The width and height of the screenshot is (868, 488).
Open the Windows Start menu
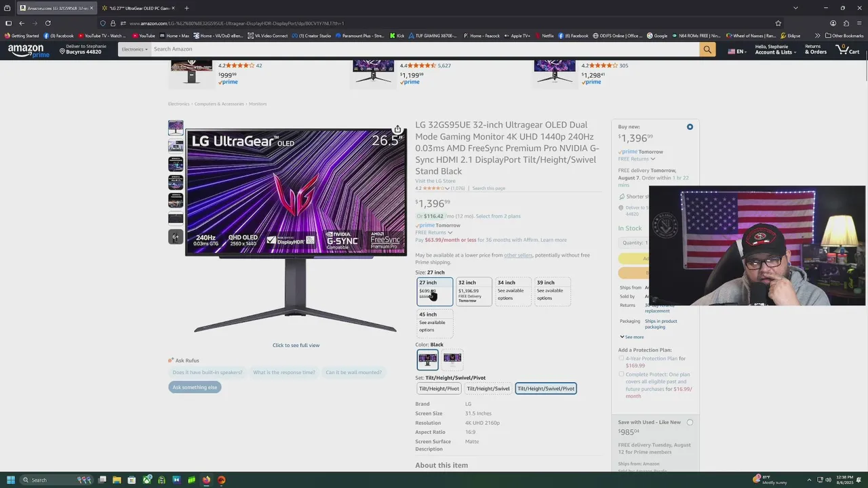(10, 480)
